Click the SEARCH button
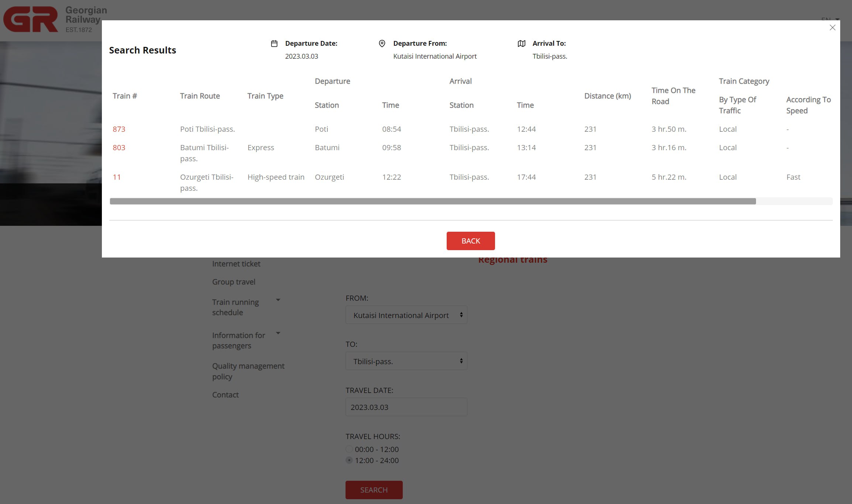Viewport: 852px width, 504px height. [374, 490]
